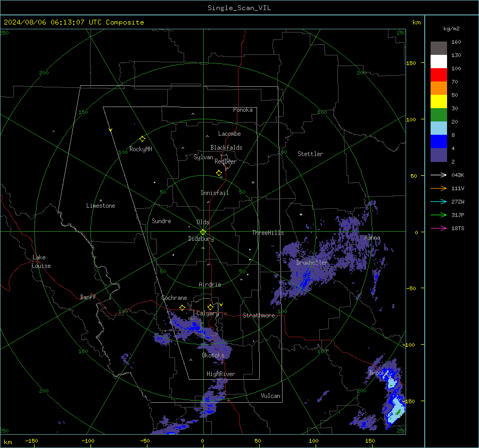This screenshot has width=479, height=448.
Task: Click the Olds town label
Action: pos(203,222)
